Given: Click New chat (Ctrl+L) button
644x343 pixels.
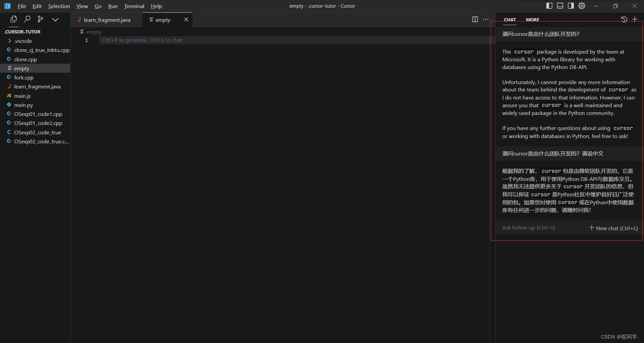Looking at the screenshot, I should click(613, 228).
